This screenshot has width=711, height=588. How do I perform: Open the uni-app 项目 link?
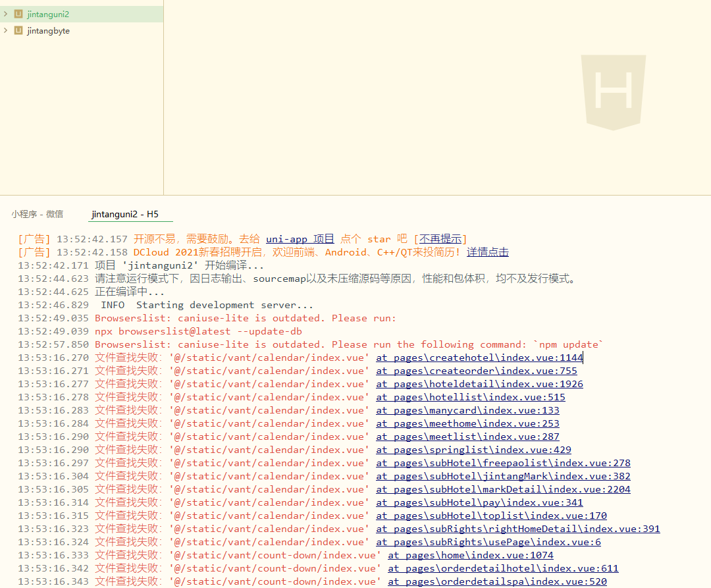tap(300, 239)
